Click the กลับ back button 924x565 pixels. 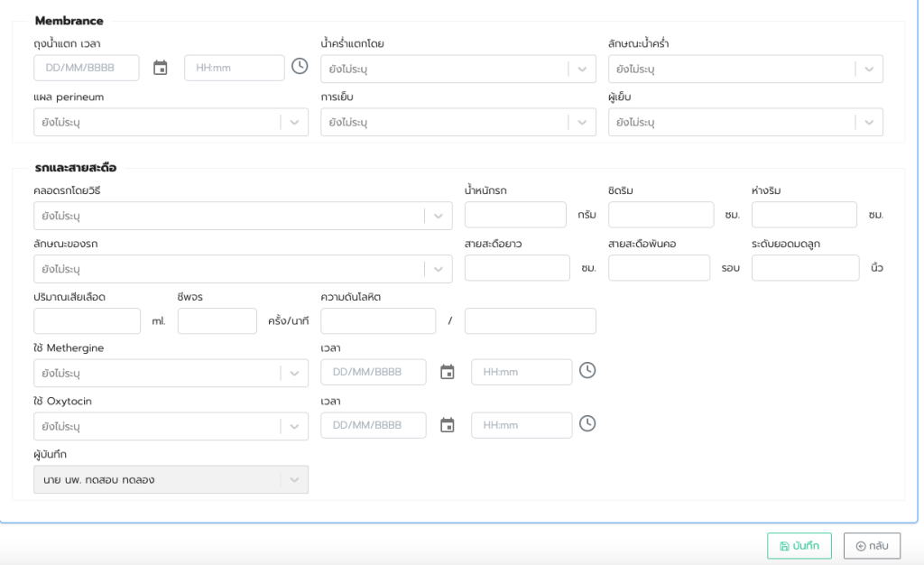tap(872, 546)
